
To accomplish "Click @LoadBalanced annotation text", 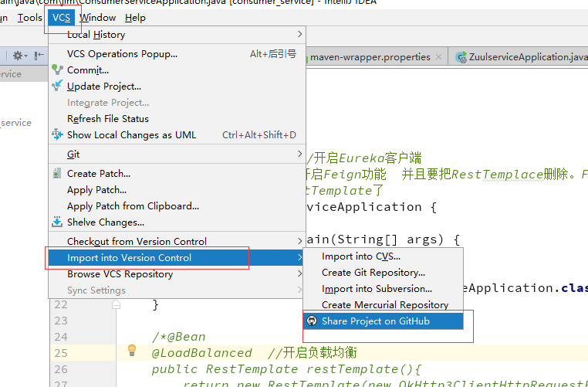I will click(201, 353).
